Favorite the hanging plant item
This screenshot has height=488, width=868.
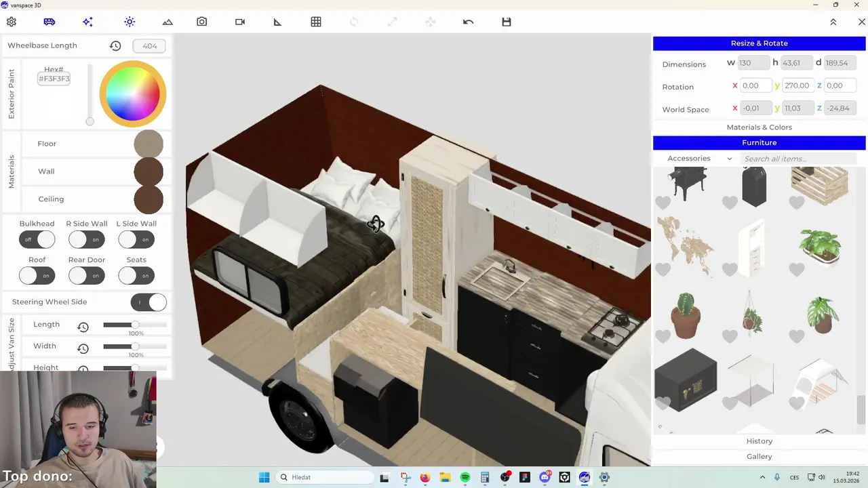tap(730, 336)
